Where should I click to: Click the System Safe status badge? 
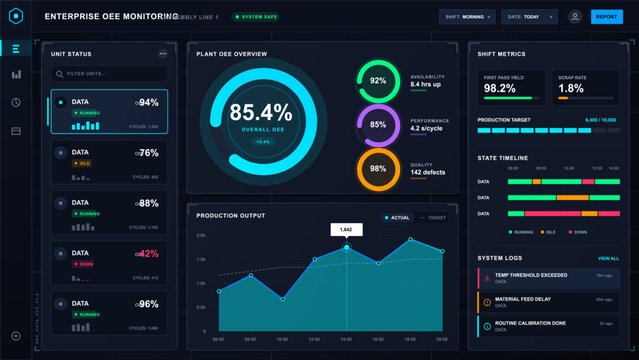click(x=256, y=17)
